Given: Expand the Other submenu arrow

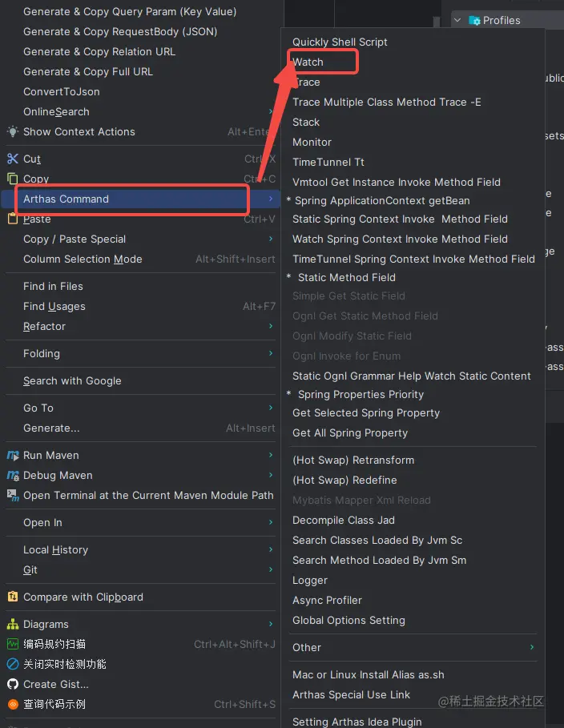Looking at the screenshot, I should point(532,647).
